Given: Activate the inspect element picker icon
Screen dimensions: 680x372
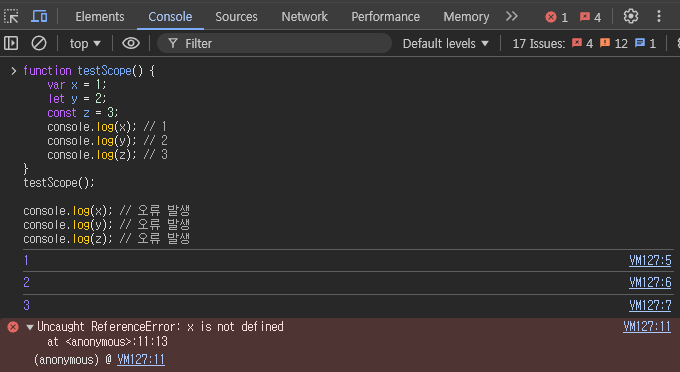Looking at the screenshot, I should [11, 16].
